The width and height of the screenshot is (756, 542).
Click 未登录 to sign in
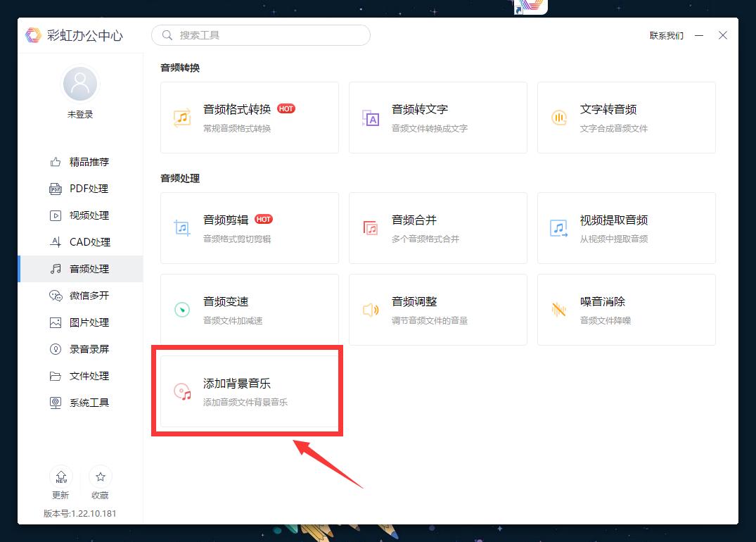pos(79,114)
